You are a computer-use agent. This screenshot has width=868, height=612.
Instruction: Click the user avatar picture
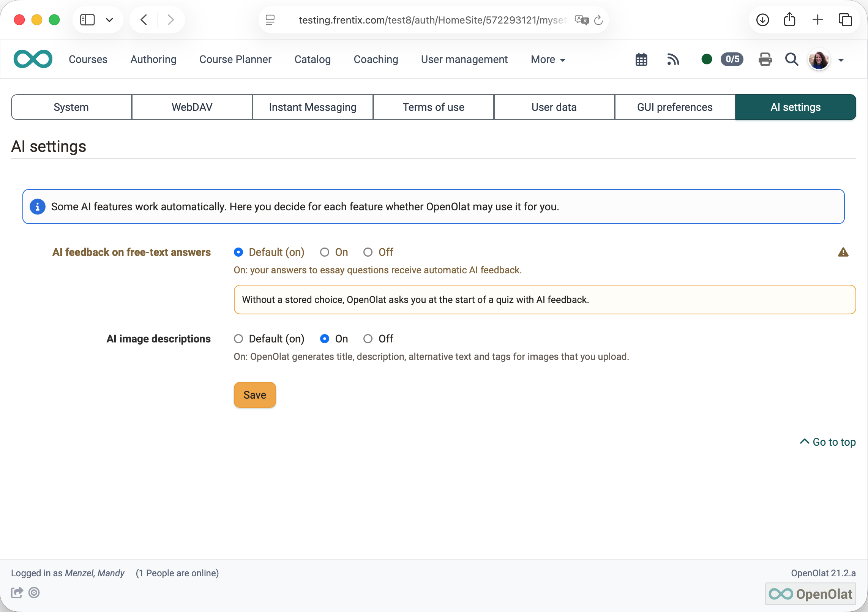click(x=819, y=60)
